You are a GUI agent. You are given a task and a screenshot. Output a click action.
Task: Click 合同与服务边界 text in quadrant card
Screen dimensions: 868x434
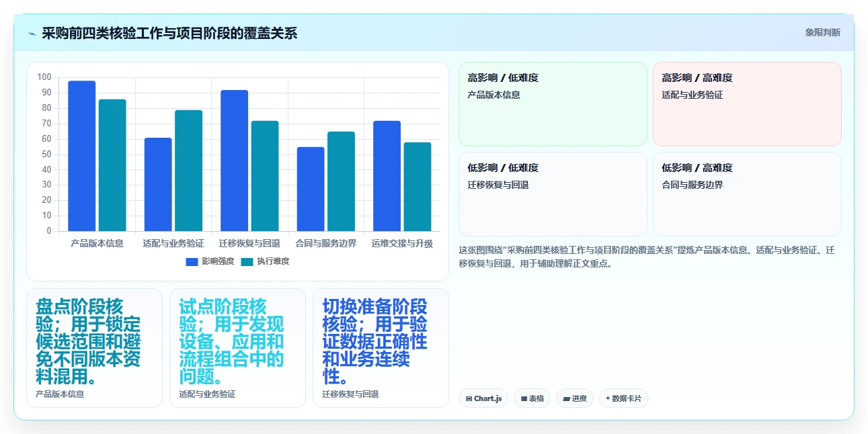point(693,185)
